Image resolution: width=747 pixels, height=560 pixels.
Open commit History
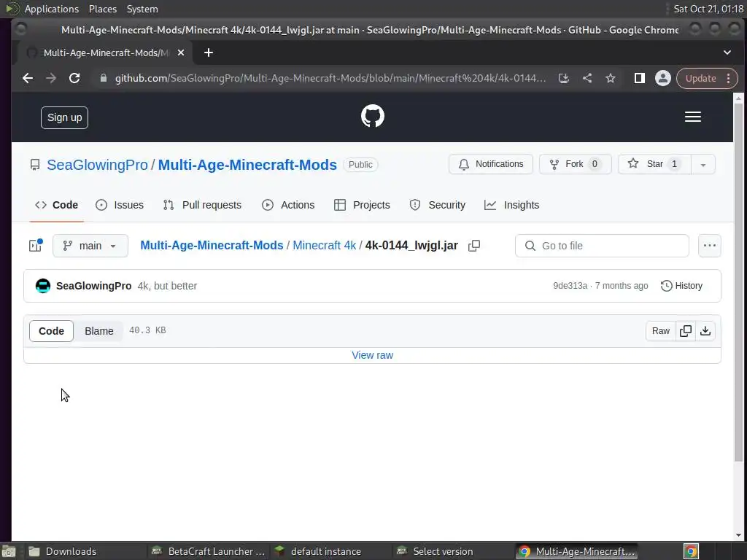pyautogui.click(x=682, y=286)
